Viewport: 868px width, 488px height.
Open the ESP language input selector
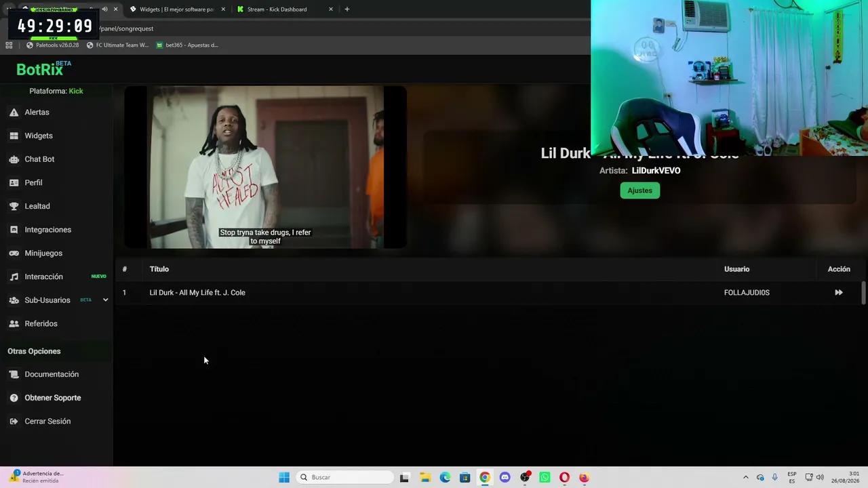click(x=792, y=477)
